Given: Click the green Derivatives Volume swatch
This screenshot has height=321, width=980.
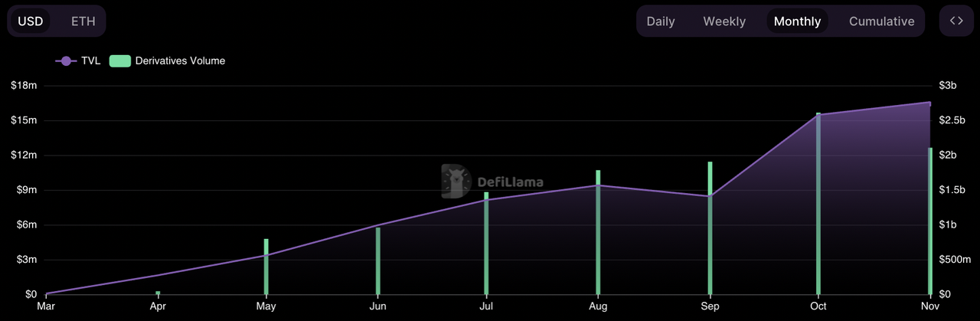Looking at the screenshot, I should 119,61.
